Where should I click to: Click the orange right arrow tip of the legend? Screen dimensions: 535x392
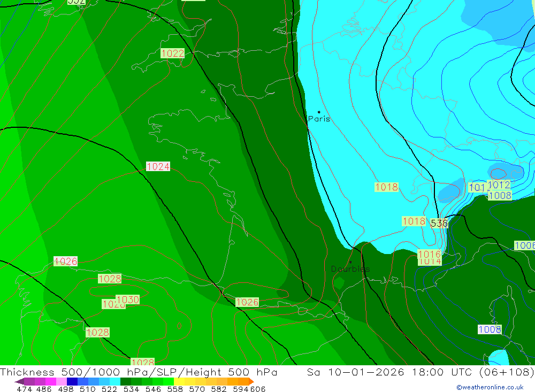pos(250,382)
